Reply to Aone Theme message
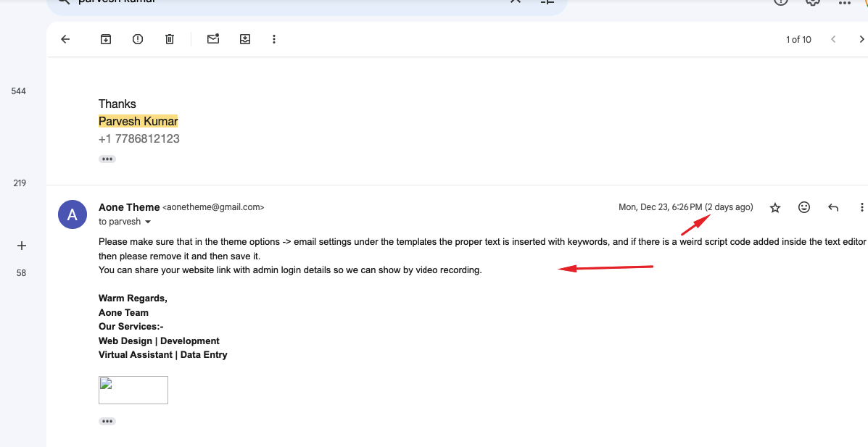Image resolution: width=868 pixels, height=447 pixels. [833, 207]
